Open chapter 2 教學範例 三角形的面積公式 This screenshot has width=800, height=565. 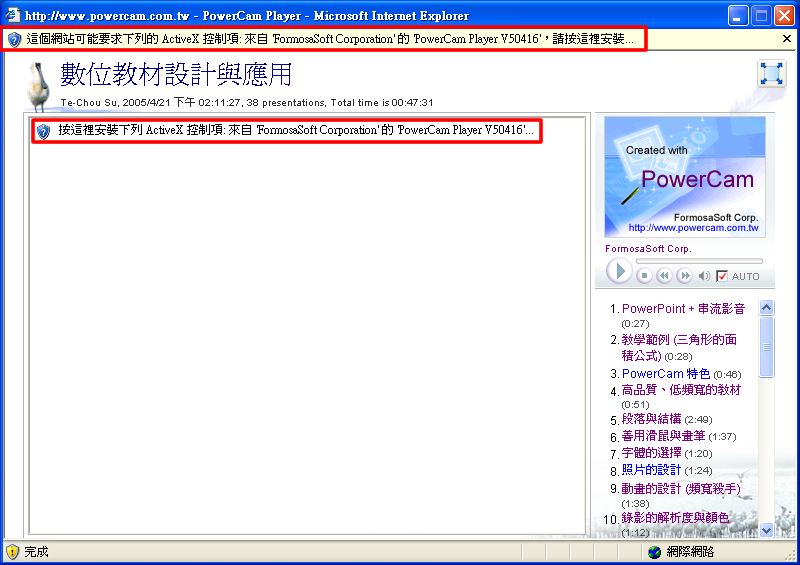[679, 347]
